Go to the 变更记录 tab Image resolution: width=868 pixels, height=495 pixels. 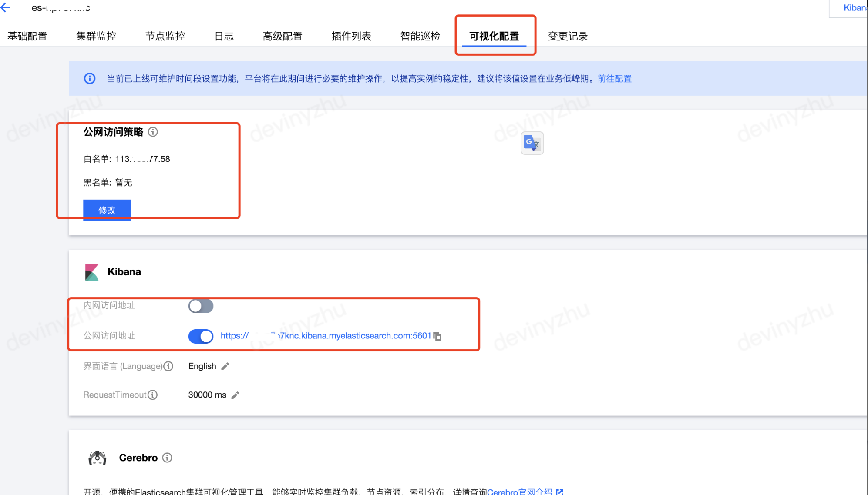click(568, 36)
